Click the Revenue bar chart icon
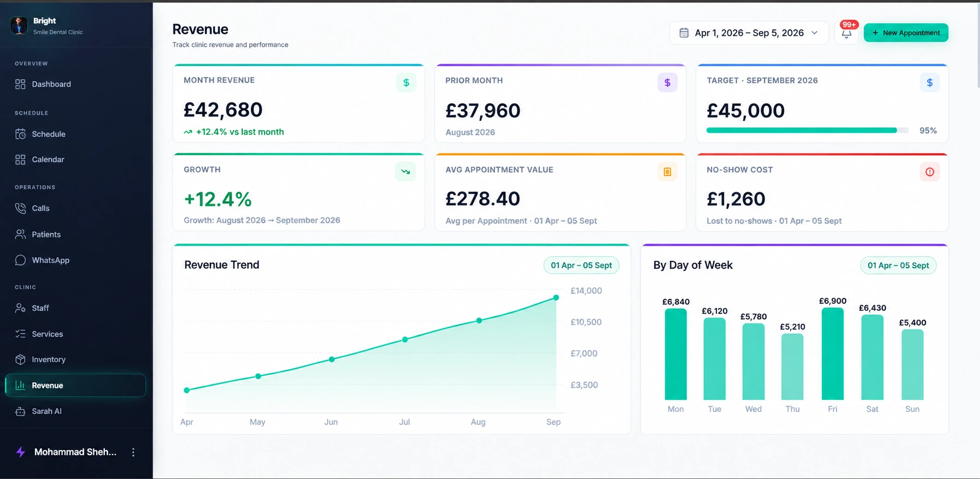This screenshot has height=479, width=980. click(20, 385)
